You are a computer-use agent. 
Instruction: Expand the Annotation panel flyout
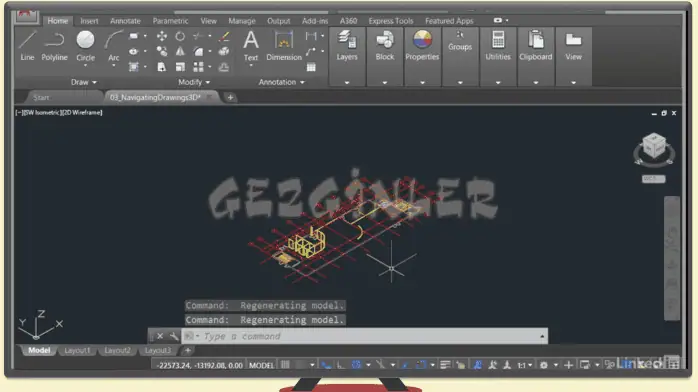point(282,82)
